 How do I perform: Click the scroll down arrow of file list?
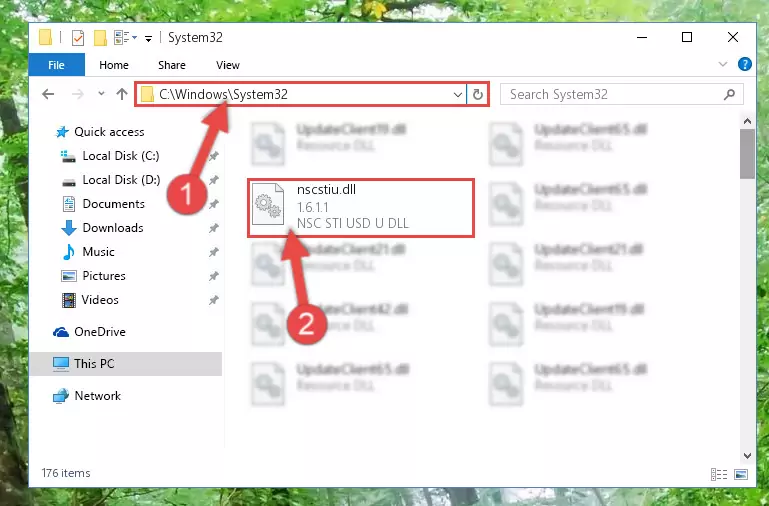click(x=747, y=455)
